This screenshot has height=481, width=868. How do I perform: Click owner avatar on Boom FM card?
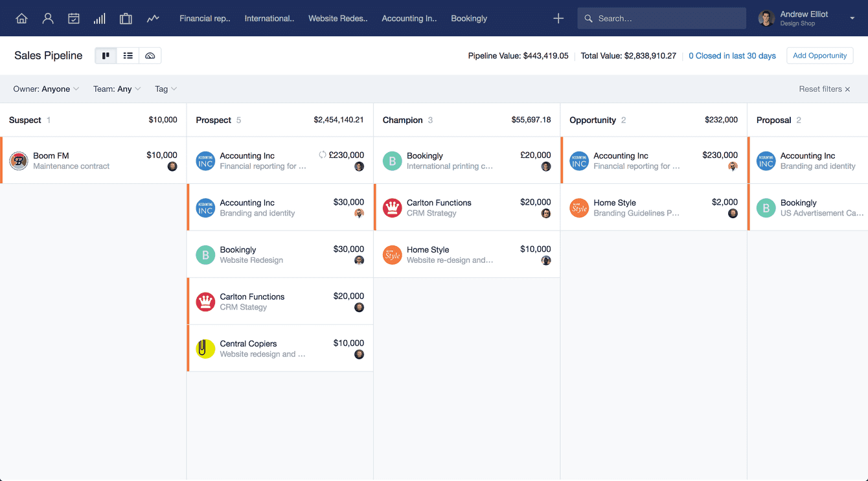(172, 166)
